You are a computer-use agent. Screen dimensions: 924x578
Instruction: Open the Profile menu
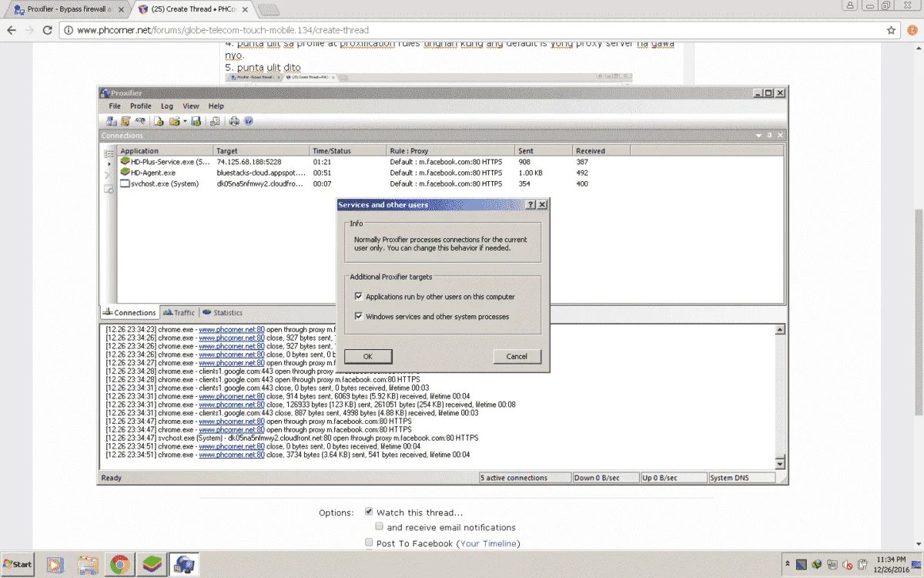pos(141,106)
